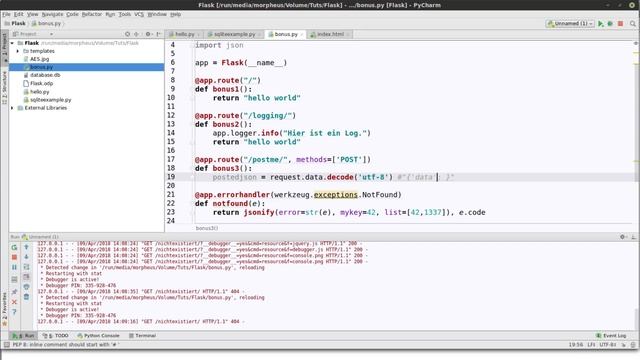Expand External Libraries node

[12, 108]
